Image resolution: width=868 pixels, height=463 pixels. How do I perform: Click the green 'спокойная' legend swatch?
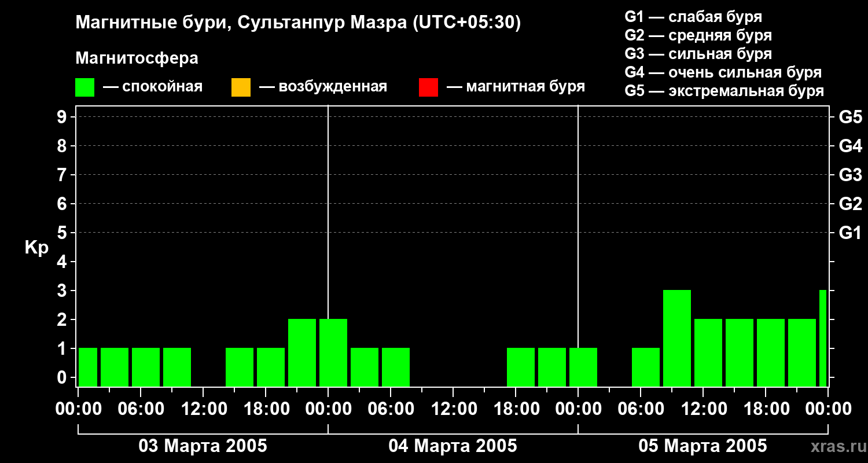pyautogui.click(x=84, y=87)
